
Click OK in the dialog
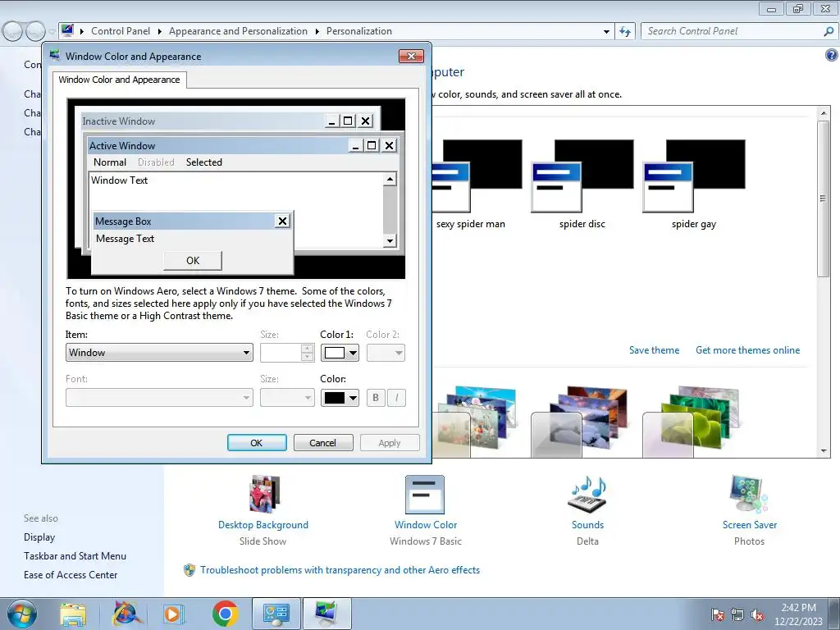(x=257, y=443)
